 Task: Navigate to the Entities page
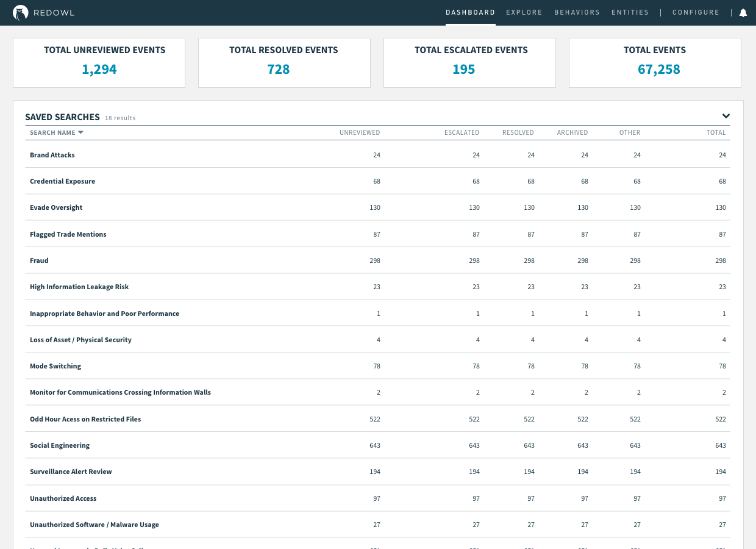coord(630,12)
